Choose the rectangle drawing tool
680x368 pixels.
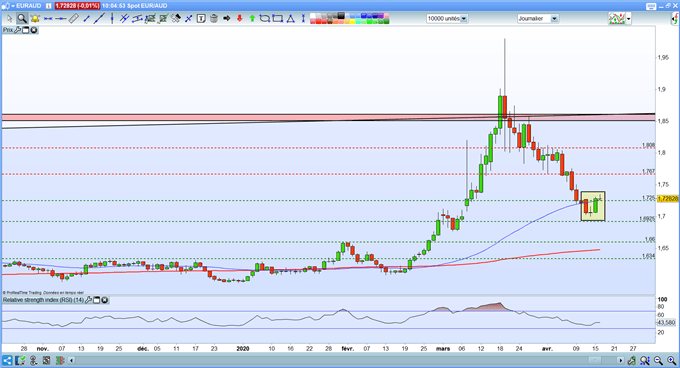click(278, 18)
